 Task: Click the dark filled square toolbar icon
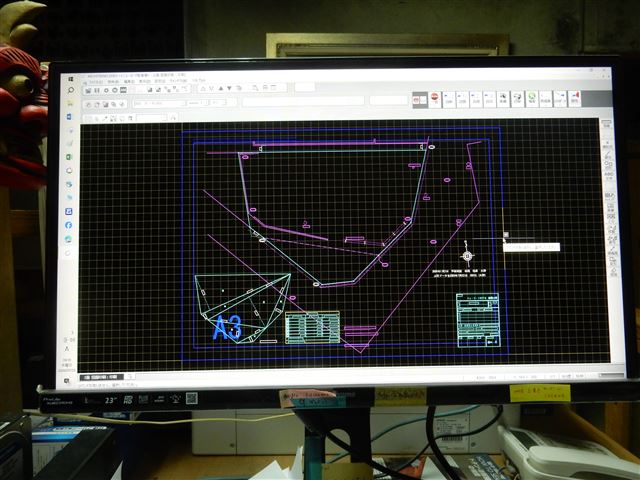[123, 90]
